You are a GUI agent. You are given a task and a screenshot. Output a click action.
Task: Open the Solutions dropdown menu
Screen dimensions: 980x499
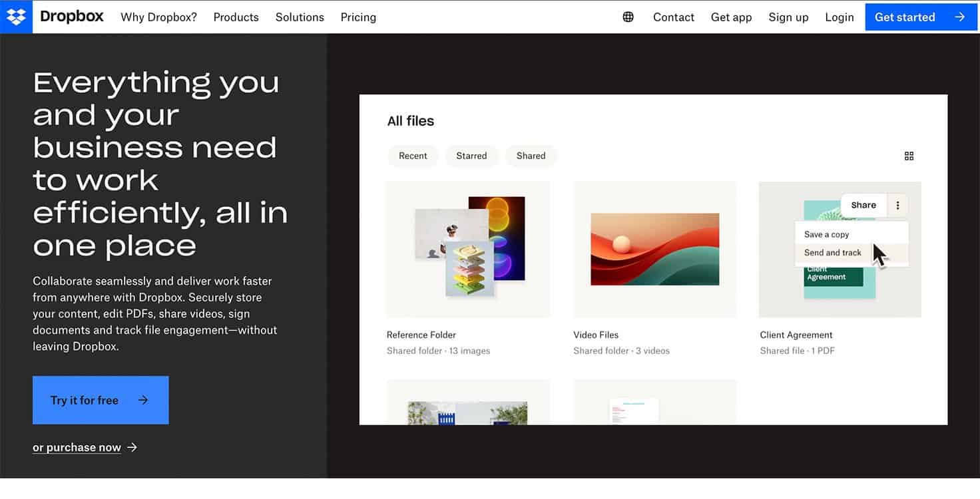pyautogui.click(x=300, y=17)
